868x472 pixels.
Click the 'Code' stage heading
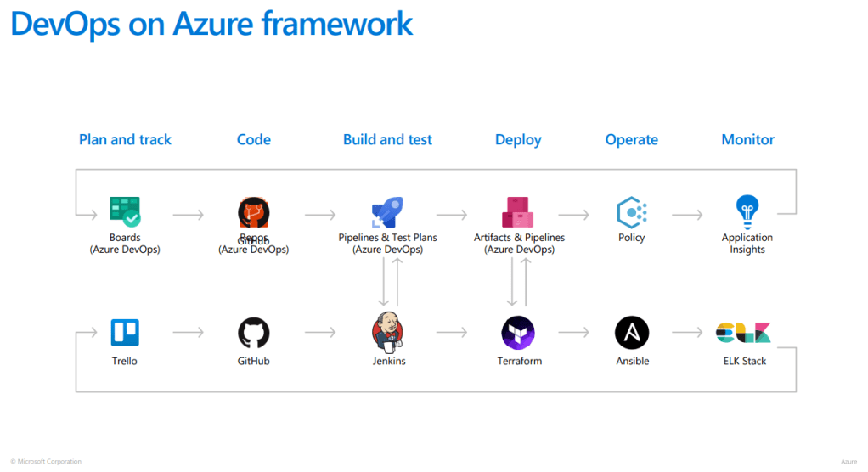click(253, 140)
